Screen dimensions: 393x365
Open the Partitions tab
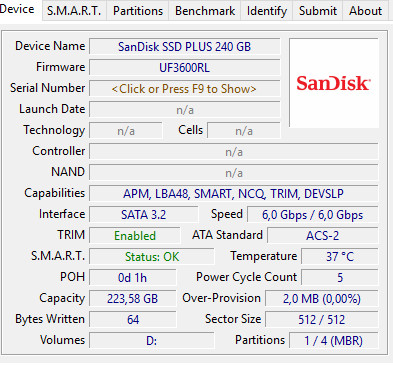[x=138, y=11]
